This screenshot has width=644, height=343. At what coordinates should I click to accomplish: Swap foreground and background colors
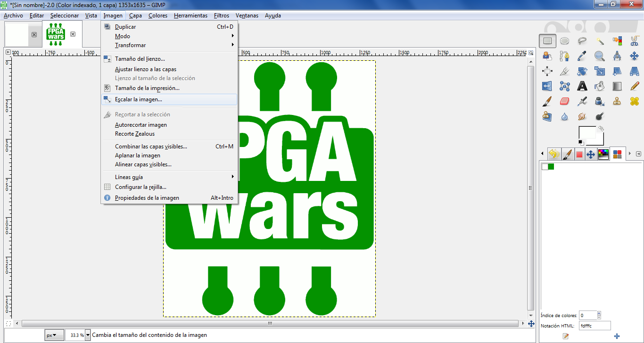point(601,129)
